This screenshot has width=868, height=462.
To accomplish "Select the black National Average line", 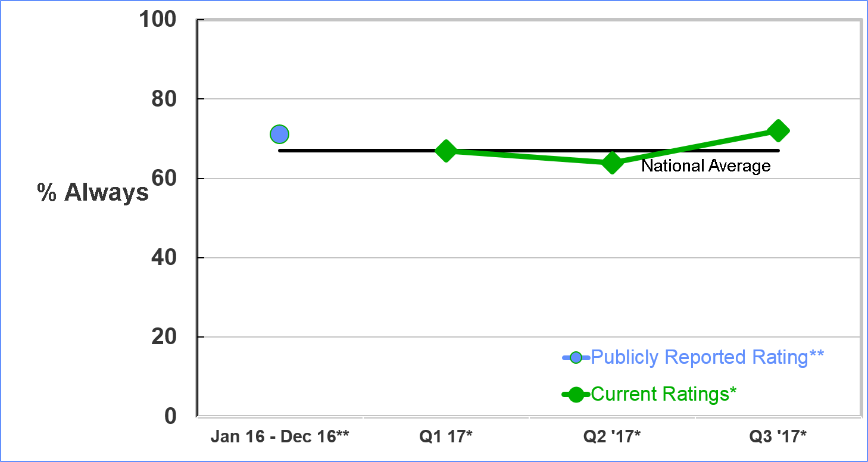I will click(529, 151).
